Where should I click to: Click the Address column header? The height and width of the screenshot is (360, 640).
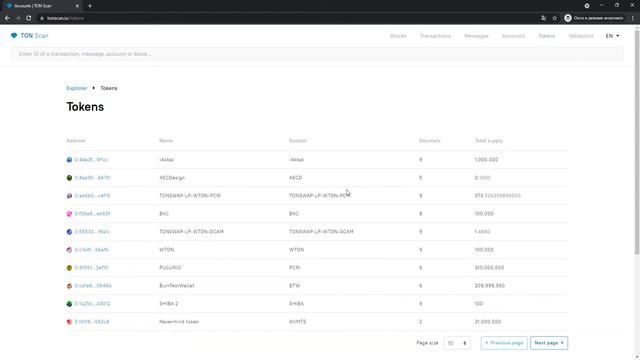tap(76, 141)
